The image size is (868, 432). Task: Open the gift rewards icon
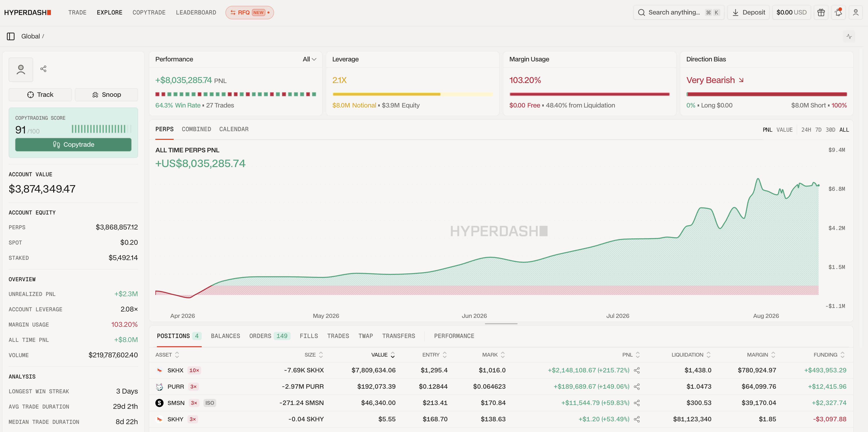821,12
